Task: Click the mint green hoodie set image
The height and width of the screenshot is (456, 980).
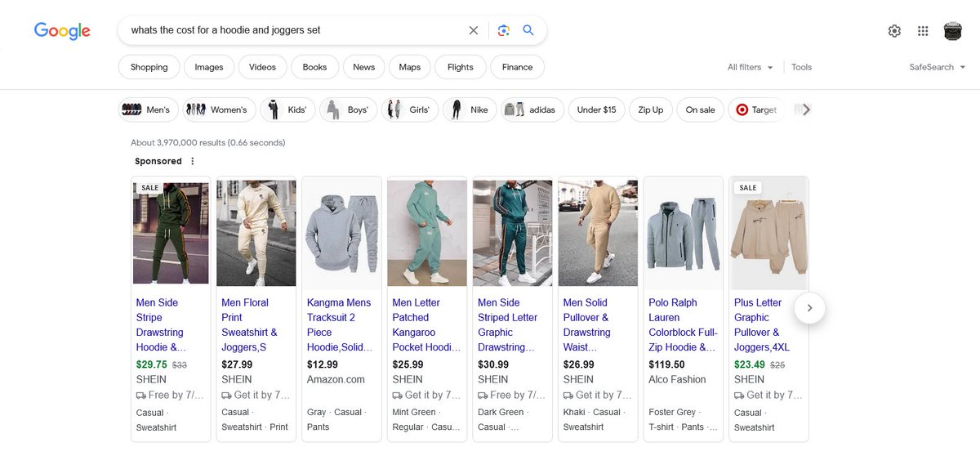Action: (x=427, y=233)
